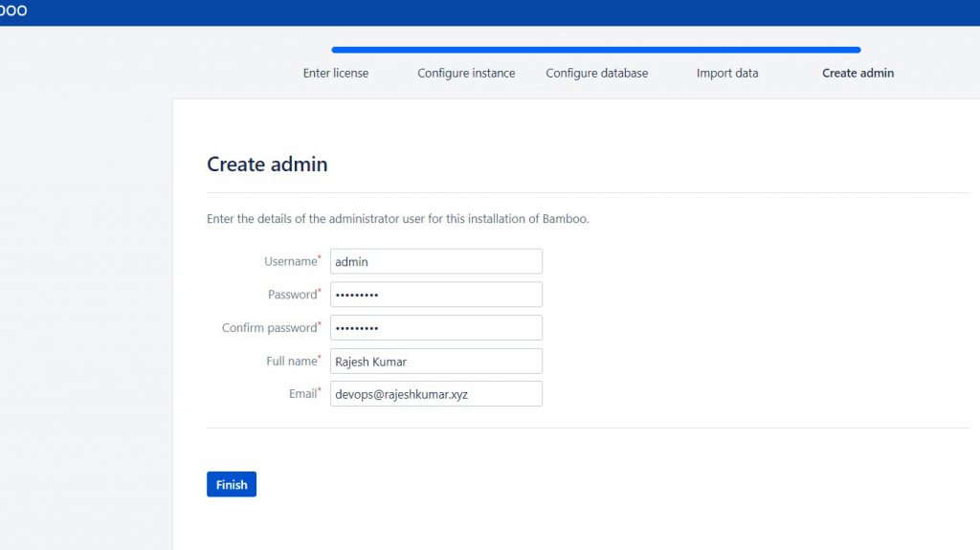
Task: Click the Email input field
Action: (x=435, y=394)
